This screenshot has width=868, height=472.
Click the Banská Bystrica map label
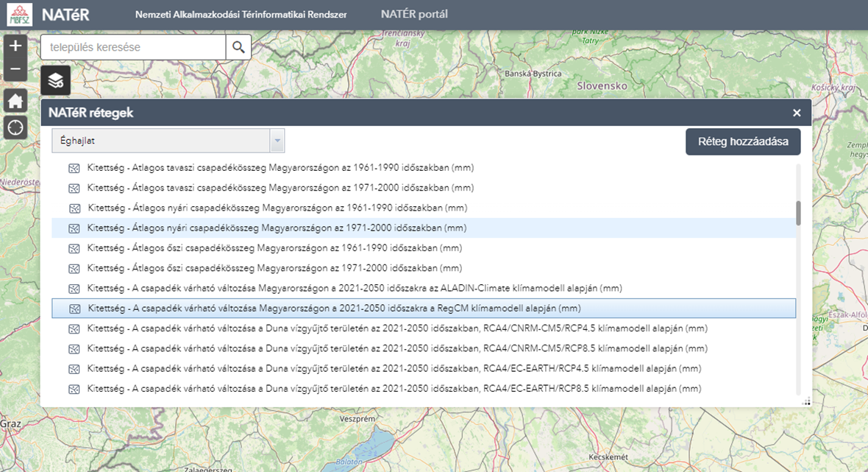point(533,74)
